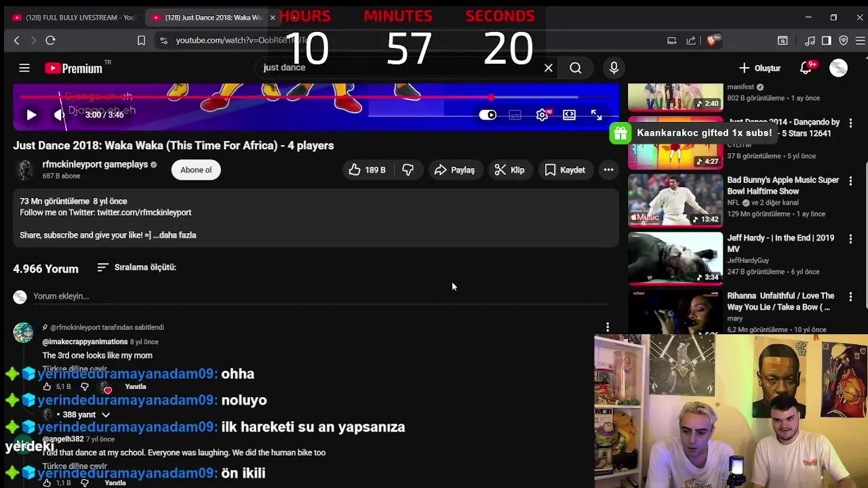Run search with the magnifier button
The height and width of the screenshot is (488, 868).
576,68
